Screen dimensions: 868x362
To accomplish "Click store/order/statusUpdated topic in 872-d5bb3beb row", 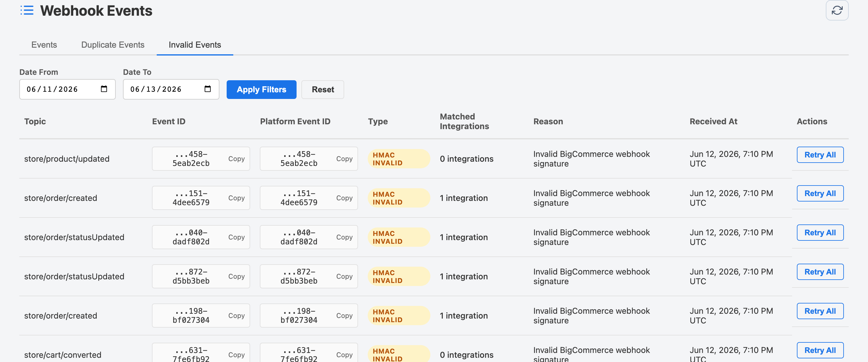I will pos(74,276).
